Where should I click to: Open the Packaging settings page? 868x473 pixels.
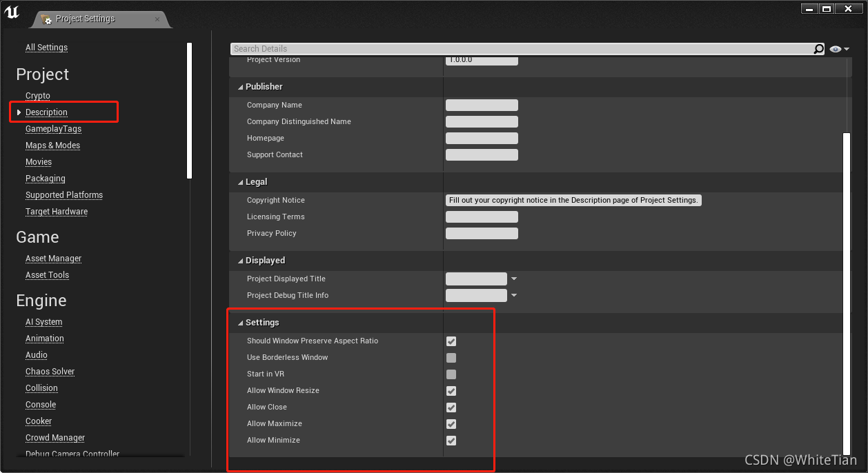pos(45,178)
